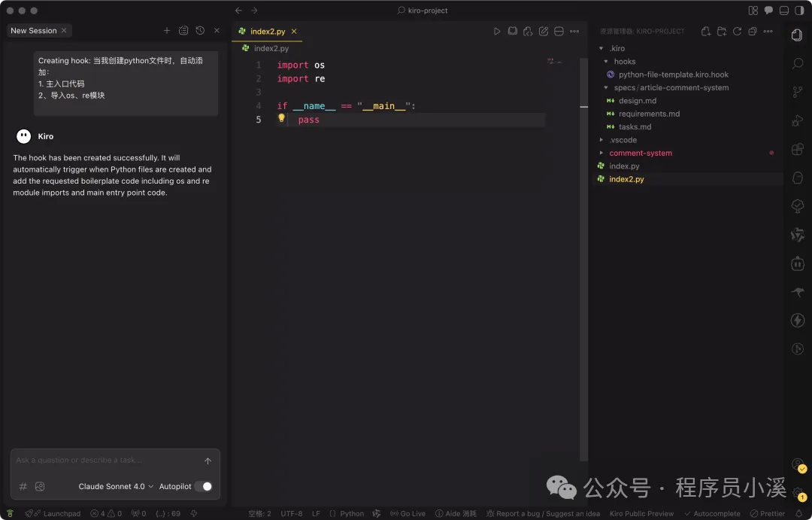Screen dimensions: 812x520
Task: Change LF line ending in status bar
Action: click(316, 513)
